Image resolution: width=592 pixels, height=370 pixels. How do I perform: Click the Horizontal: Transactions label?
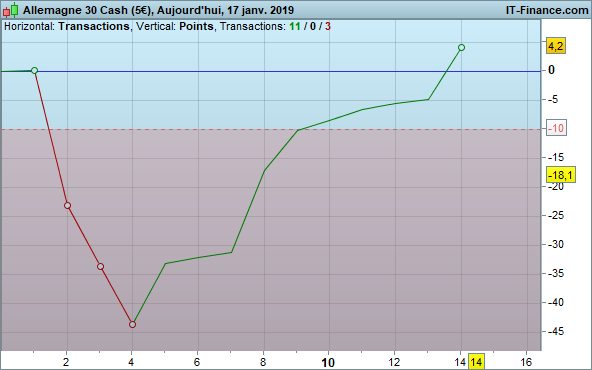point(67,26)
